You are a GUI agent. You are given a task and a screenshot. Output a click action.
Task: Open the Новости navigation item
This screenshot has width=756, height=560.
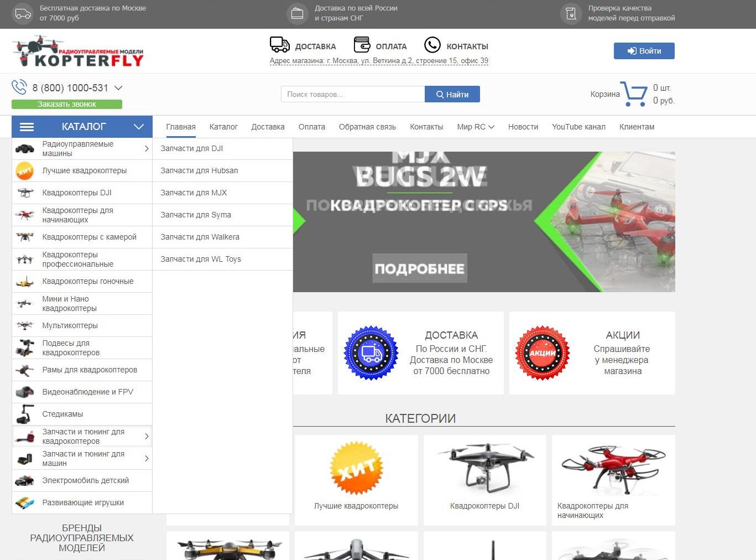pyautogui.click(x=523, y=127)
